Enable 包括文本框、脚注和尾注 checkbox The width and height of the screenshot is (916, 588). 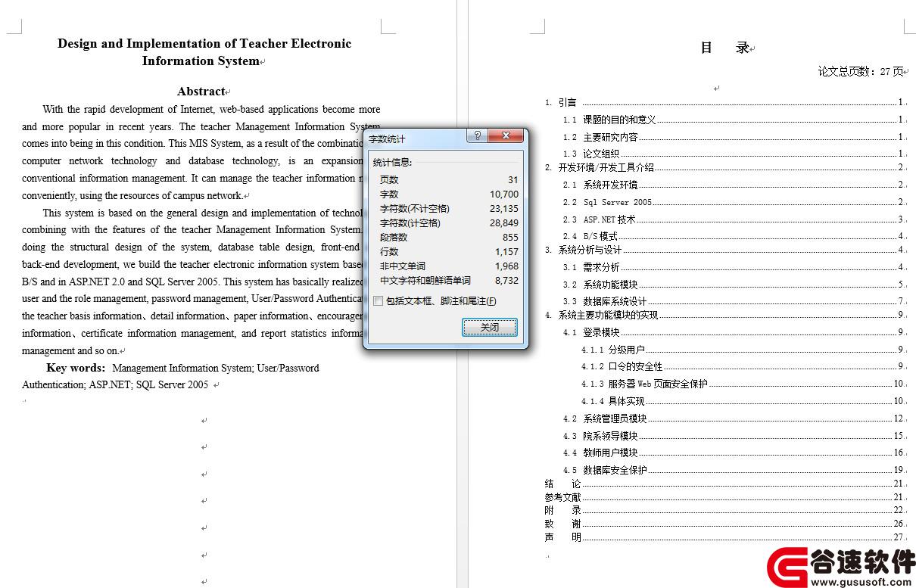tap(379, 301)
